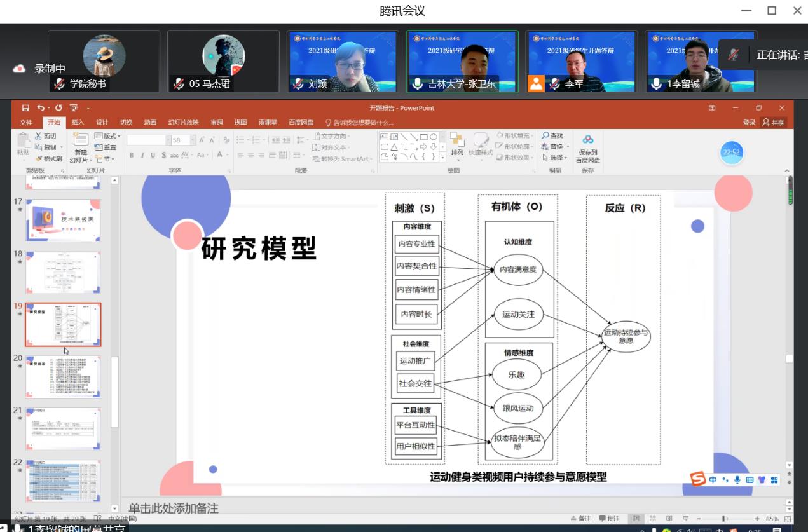Click the Format Painter (格式刷) icon
The width and height of the screenshot is (808, 532).
pos(39,159)
